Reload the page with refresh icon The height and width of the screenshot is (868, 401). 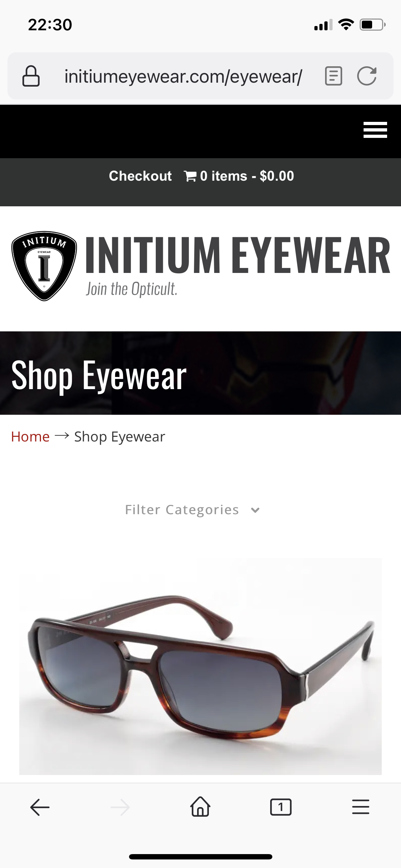[x=367, y=76]
